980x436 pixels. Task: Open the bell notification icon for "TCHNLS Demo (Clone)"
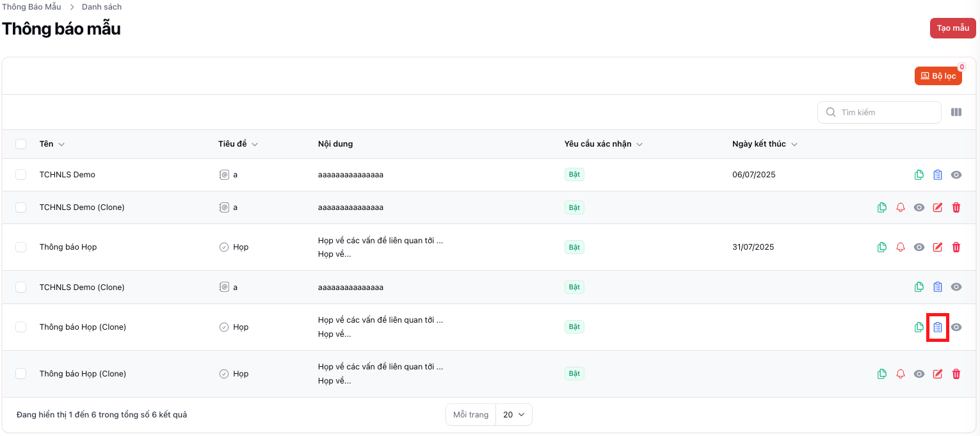901,207
